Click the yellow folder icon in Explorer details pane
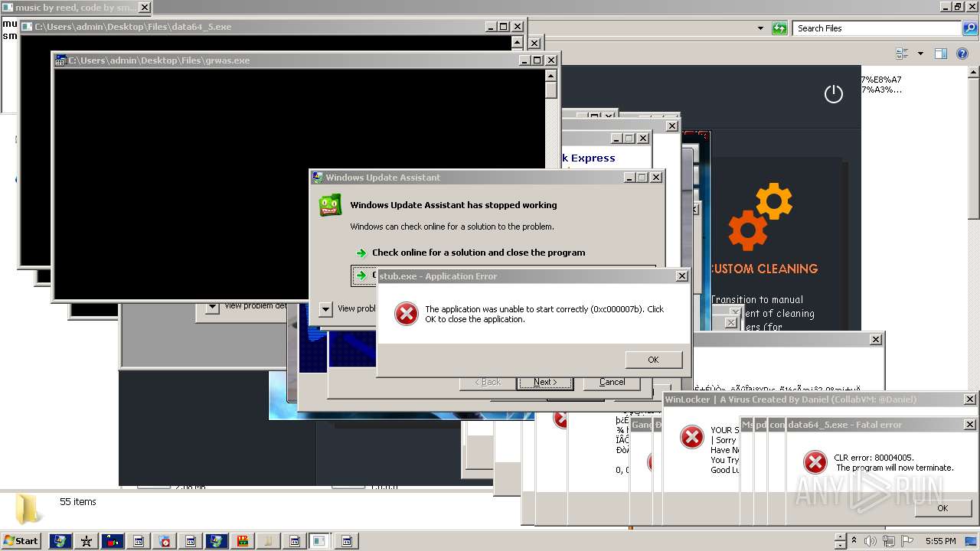The width and height of the screenshot is (980, 551). point(28,508)
